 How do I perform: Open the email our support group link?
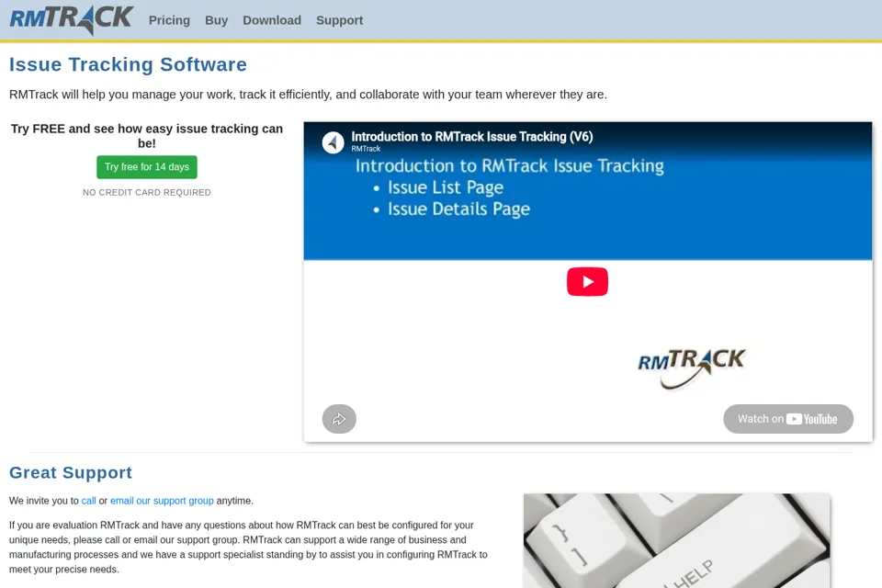point(162,500)
